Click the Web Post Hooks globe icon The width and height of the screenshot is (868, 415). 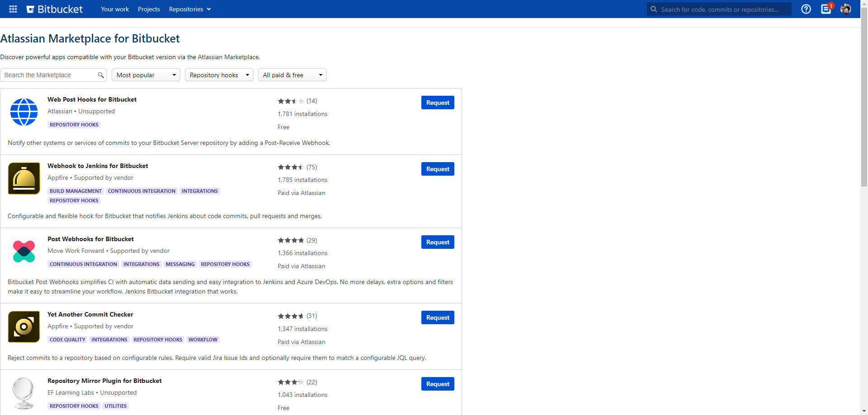(x=24, y=112)
